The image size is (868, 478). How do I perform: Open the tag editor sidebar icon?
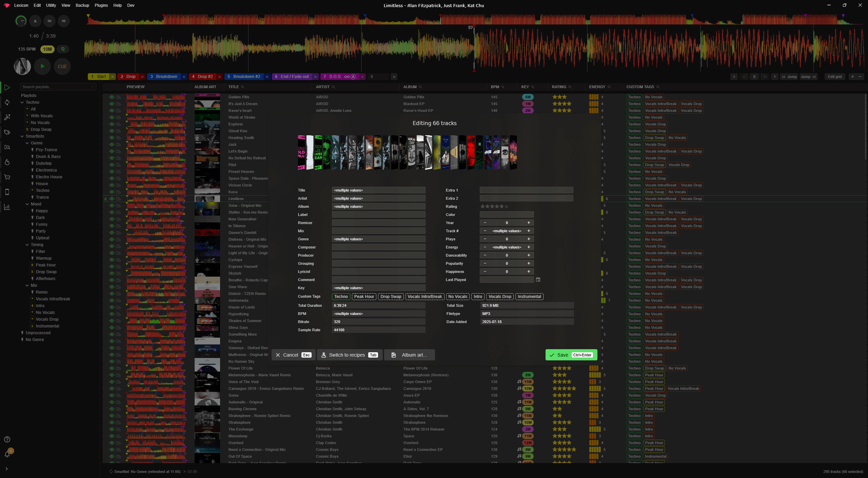coord(7,132)
